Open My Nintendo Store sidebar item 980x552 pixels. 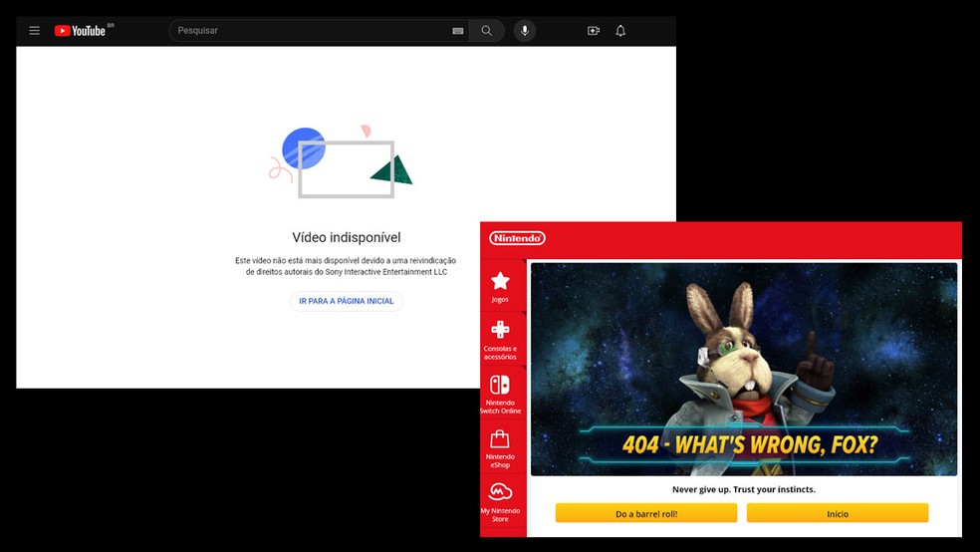click(x=500, y=502)
